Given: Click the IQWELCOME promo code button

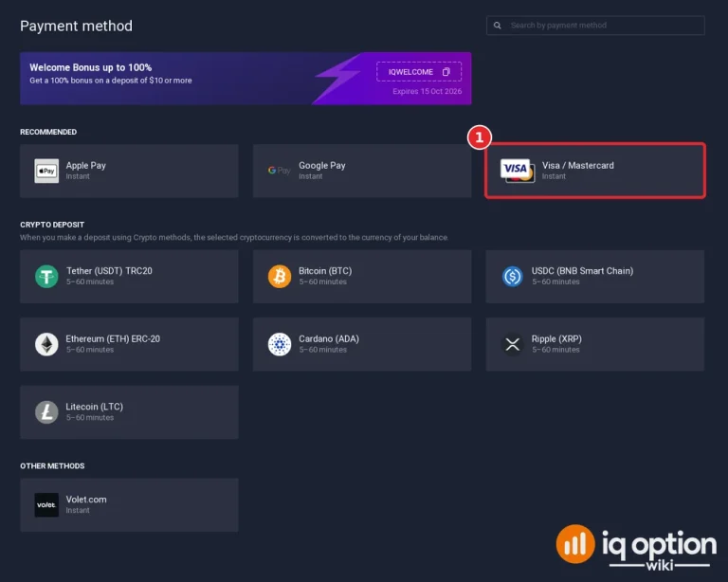Looking at the screenshot, I should (x=419, y=72).
